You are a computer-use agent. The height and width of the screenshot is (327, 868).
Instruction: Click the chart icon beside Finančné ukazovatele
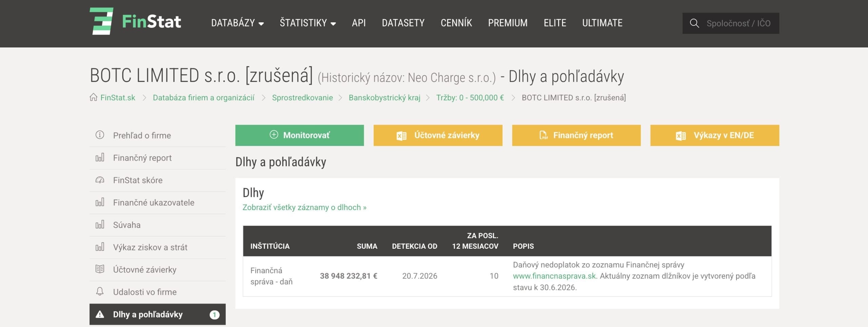[x=100, y=202]
